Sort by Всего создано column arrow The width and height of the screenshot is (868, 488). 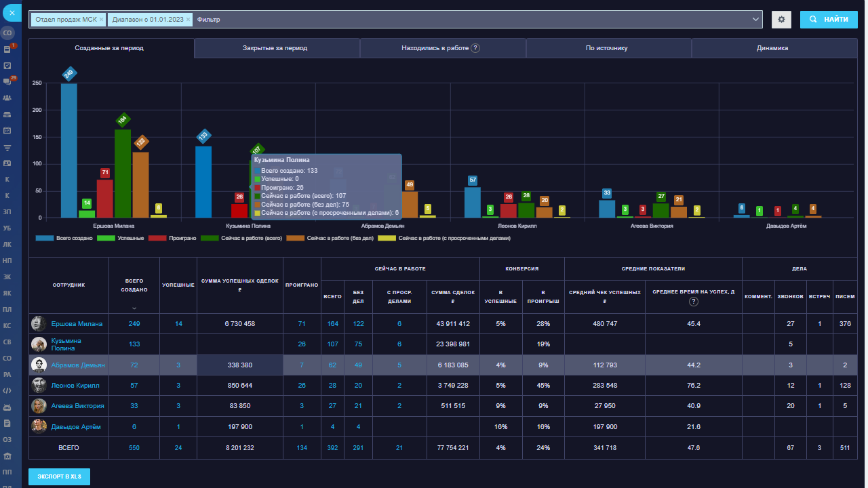click(x=134, y=308)
